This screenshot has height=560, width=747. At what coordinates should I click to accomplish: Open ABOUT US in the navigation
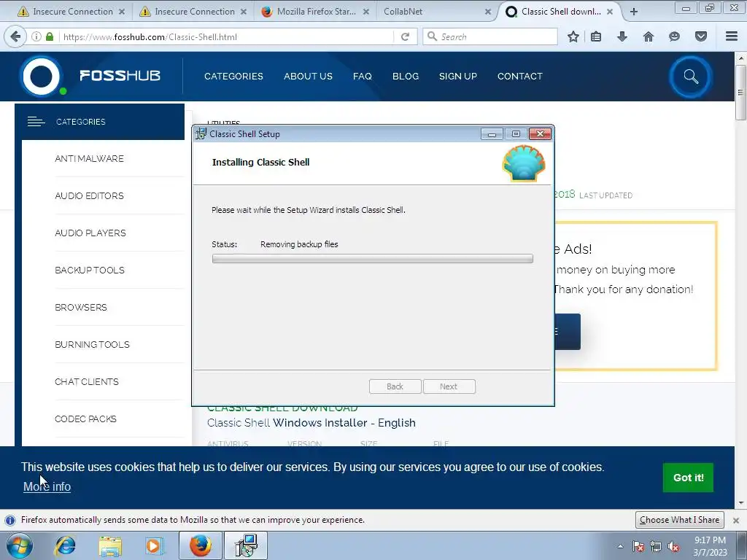point(308,76)
